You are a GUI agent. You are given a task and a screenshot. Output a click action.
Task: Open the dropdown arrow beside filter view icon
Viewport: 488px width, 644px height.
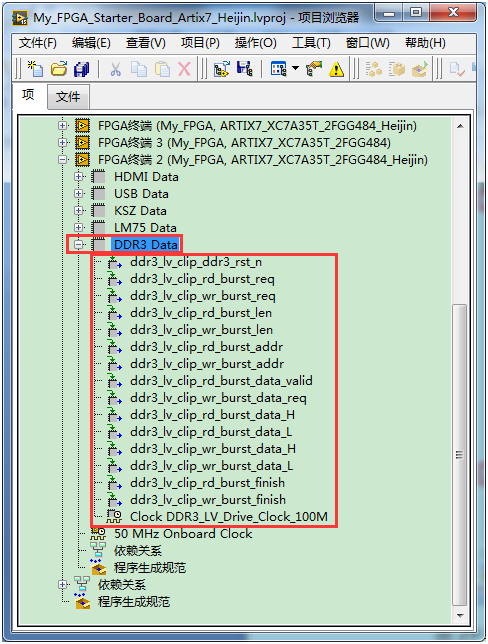pos(295,68)
